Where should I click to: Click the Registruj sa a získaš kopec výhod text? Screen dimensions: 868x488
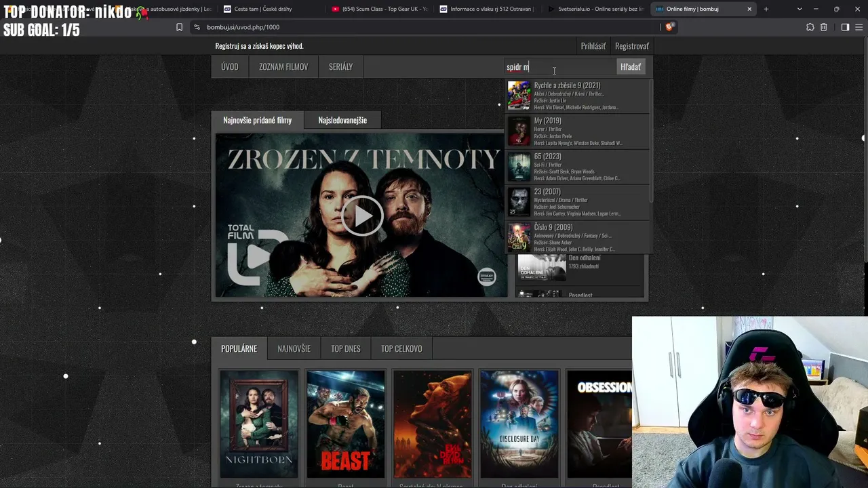click(259, 46)
